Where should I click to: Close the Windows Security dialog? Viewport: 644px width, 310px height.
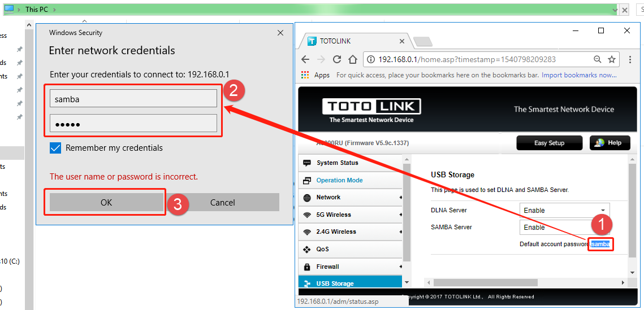point(280,33)
